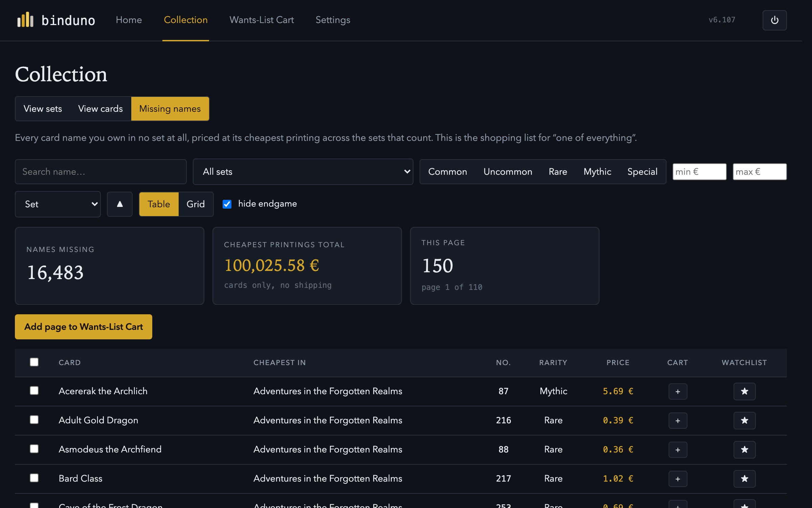This screenshot has height=508, width=812.
Task: Star Asmodeus the Archfiend for watchlist
Action: point(744,450)
